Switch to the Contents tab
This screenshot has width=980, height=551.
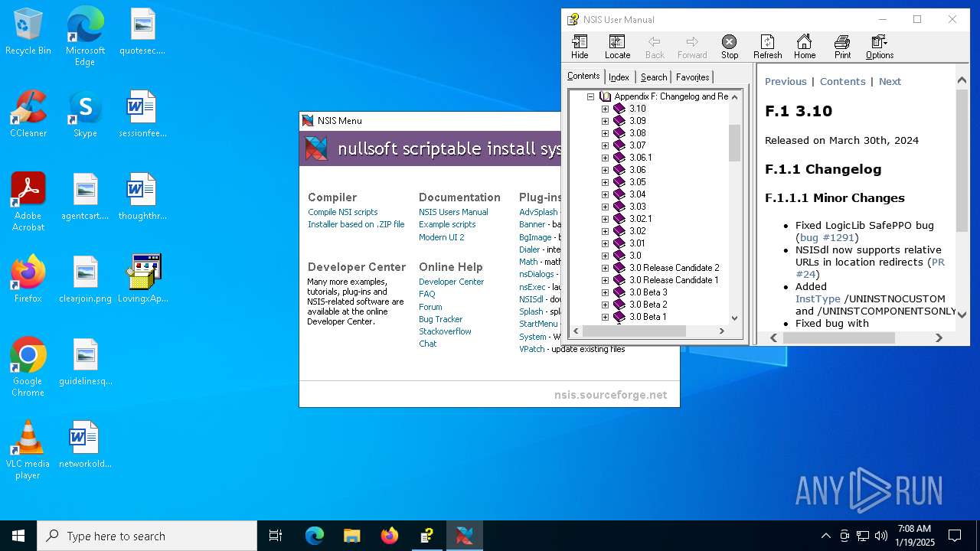click(x=583, y=76)
